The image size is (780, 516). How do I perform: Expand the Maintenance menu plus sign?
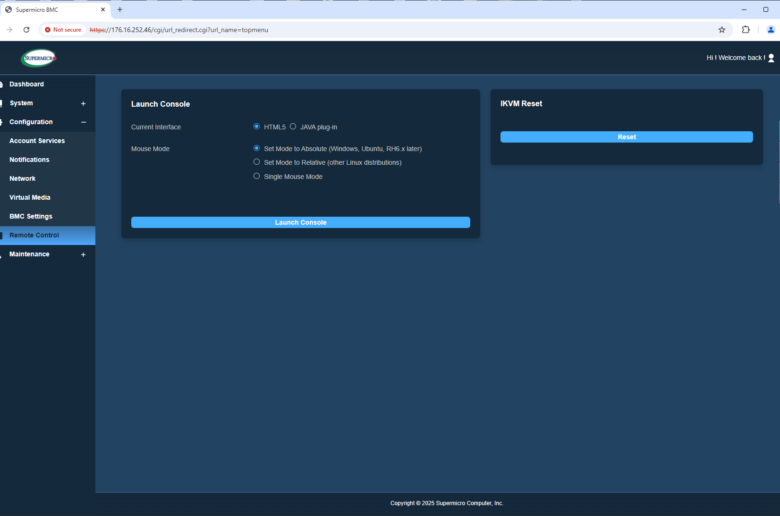(83, 255)
